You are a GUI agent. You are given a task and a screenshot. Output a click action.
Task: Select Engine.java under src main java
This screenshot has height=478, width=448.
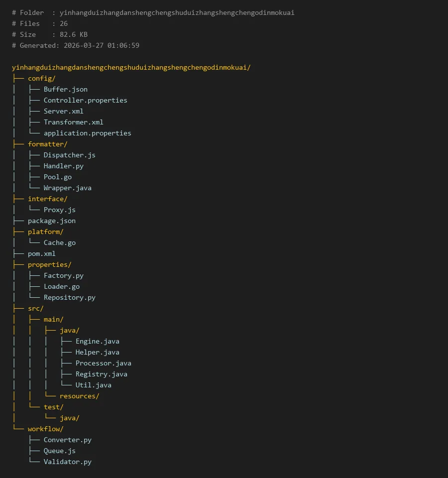point(97,341)
